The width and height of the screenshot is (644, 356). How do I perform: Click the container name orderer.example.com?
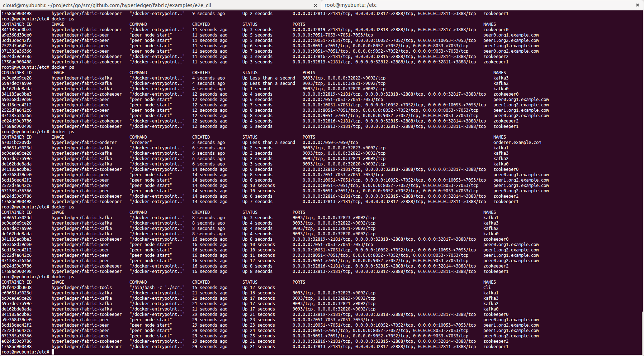[x=517, y=143]
